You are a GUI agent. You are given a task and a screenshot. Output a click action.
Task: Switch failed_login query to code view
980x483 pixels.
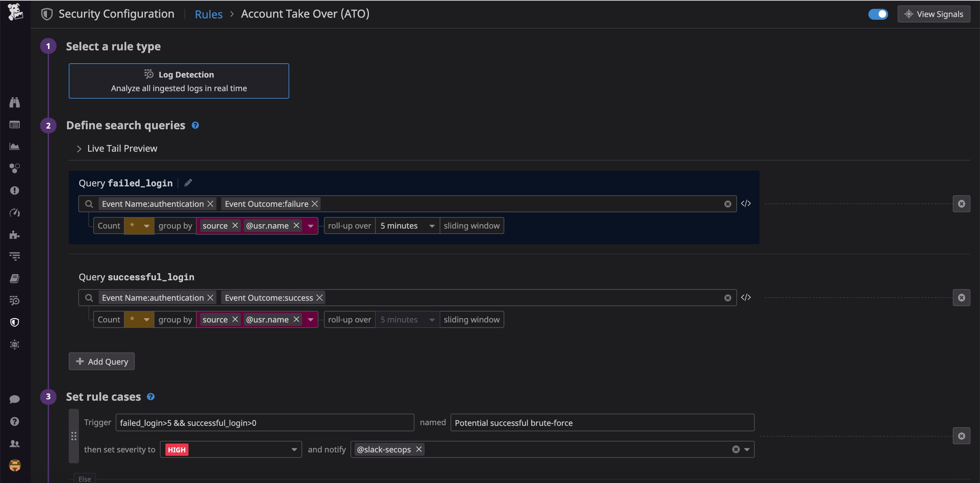click(x=746, y=203)
